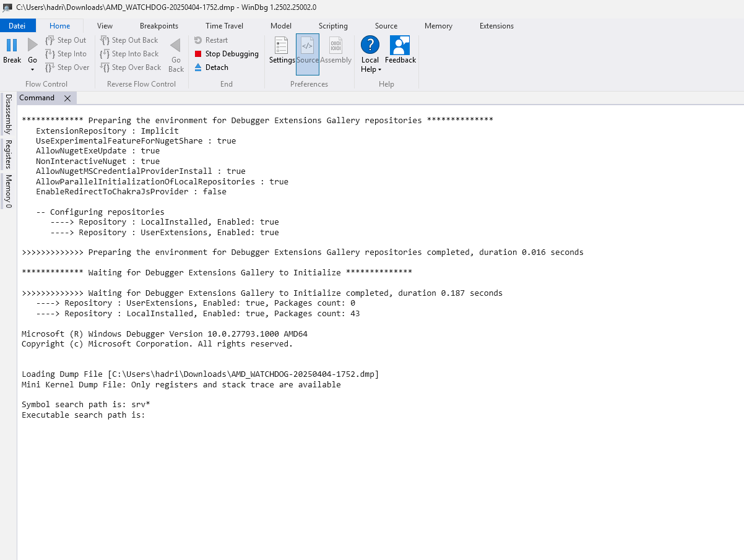The image size is (744, 560).
Task: Click the 'Copyright (c) Microsoft Corporation' line
Action: coord(157,344)
